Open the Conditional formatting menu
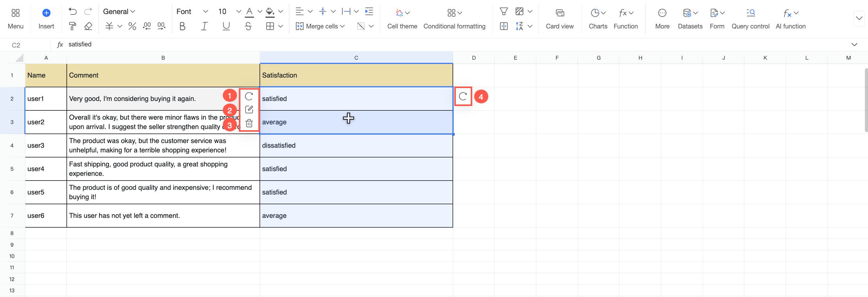868x297 pixels. click(x=454, y=19)
